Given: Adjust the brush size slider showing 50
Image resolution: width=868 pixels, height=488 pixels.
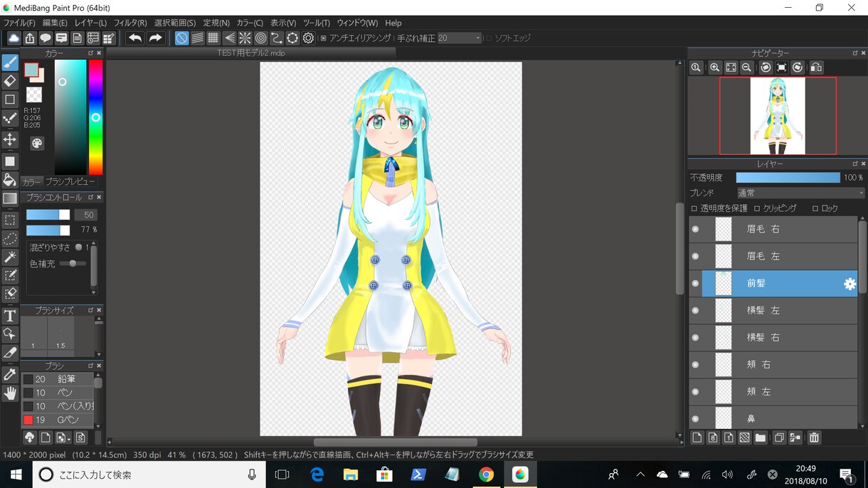Looking at the screenshot, I should pos(48,215).
